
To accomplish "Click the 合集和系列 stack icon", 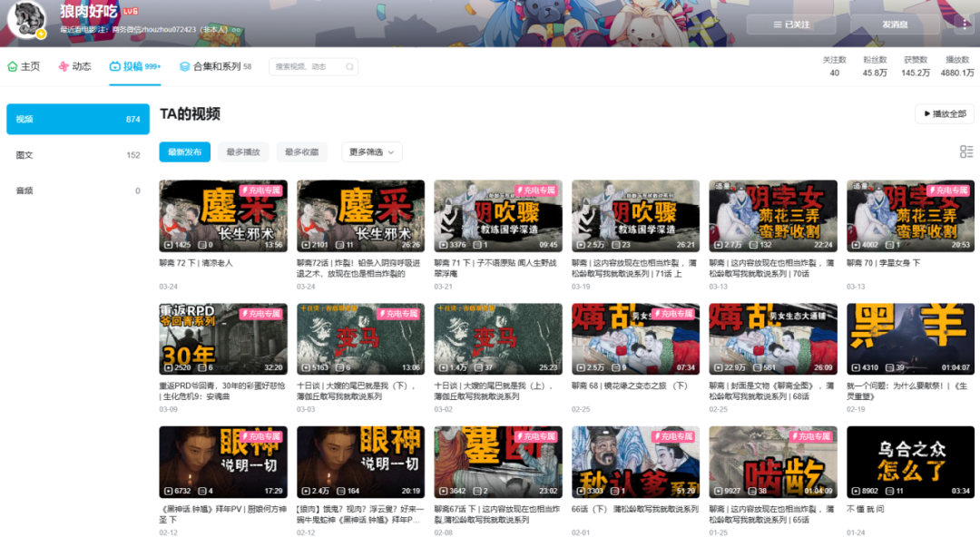I will pos(184,66).
